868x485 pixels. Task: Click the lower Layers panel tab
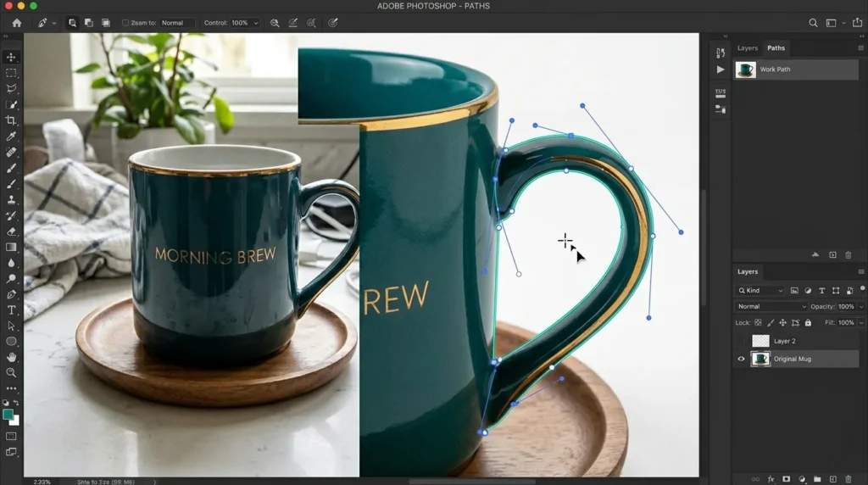748,272
